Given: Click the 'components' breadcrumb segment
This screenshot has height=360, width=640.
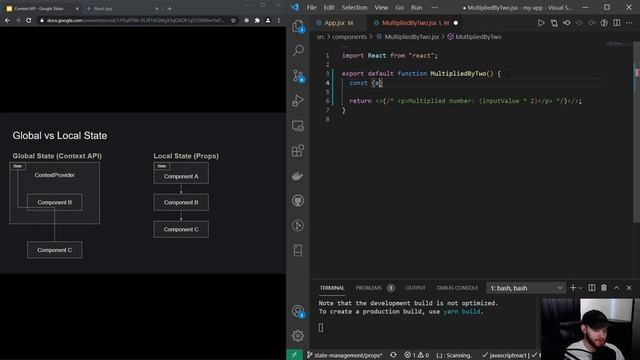Looking at the screenshot, I should tap(349, 37).
